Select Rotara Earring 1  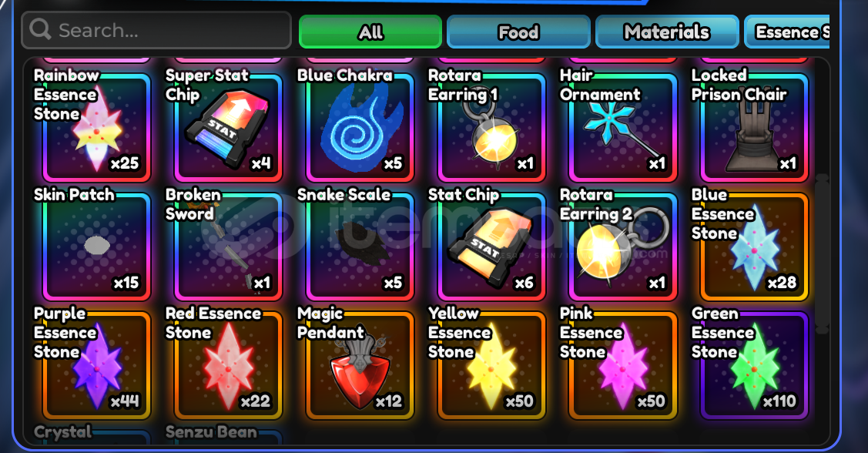coord(491,127)
